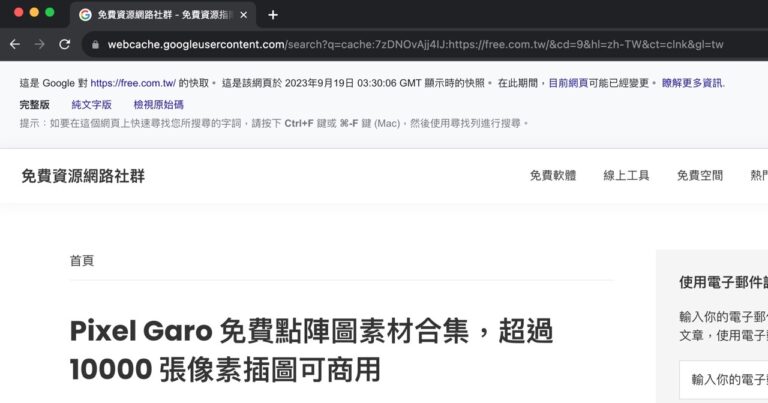
Task: Click the yellow macOS minimize window button
Action: tap(34, 12)
